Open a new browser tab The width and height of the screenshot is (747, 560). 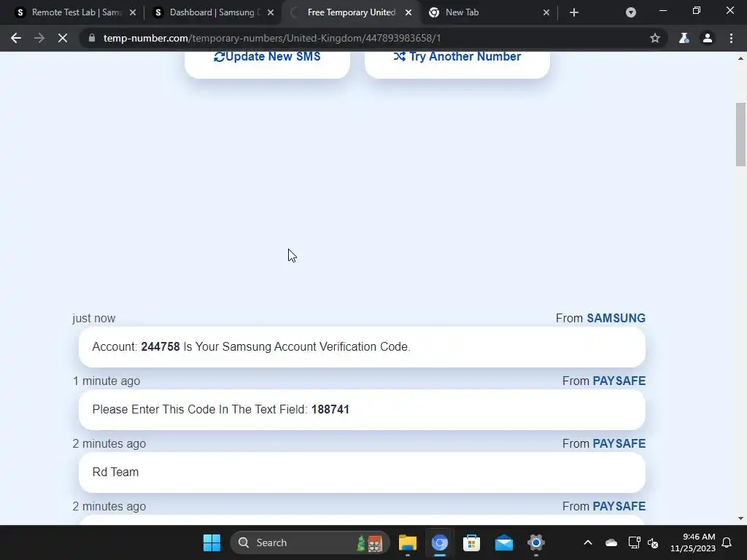coord(574,12)
